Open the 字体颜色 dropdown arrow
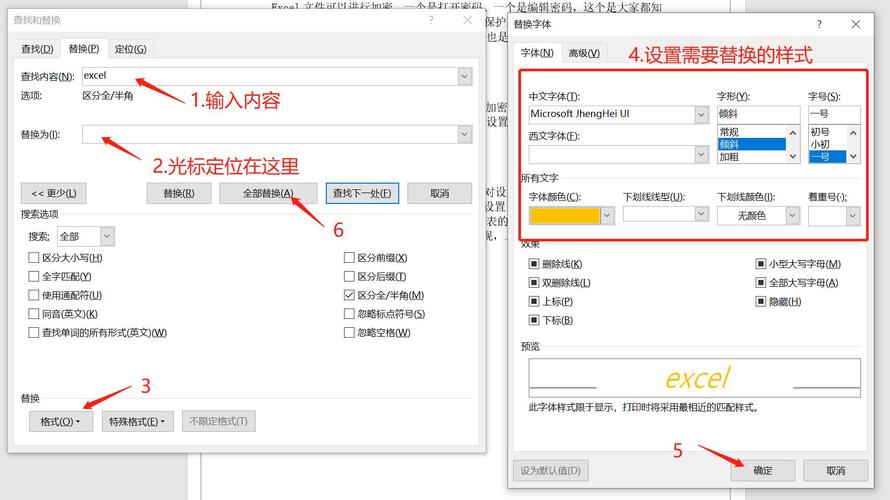Screen dimensions: 890x500 607,216
